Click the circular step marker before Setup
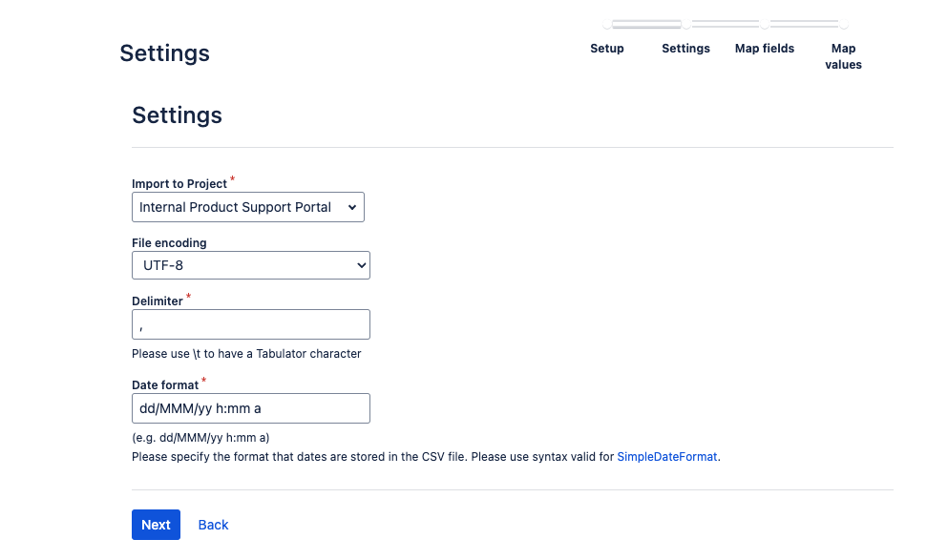The height and width of the screenshot is (560, 927). (x=605, y=23)
